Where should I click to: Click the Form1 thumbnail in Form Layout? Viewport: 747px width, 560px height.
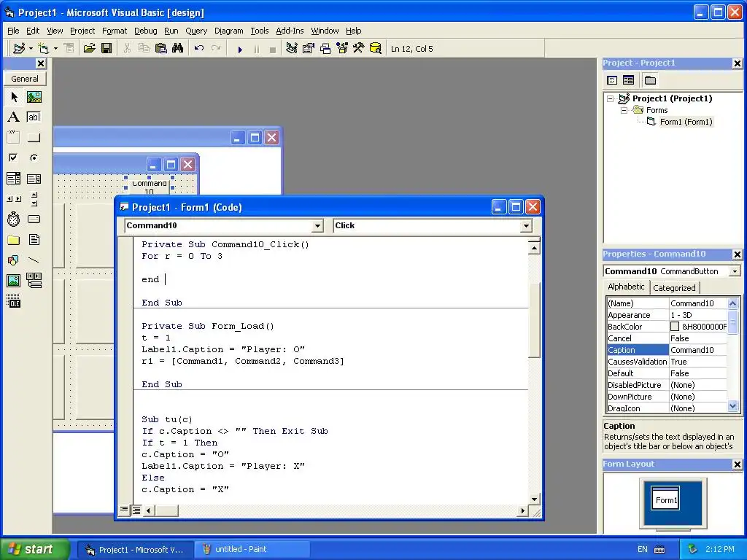pyautogui.click(x=665, y=499)
